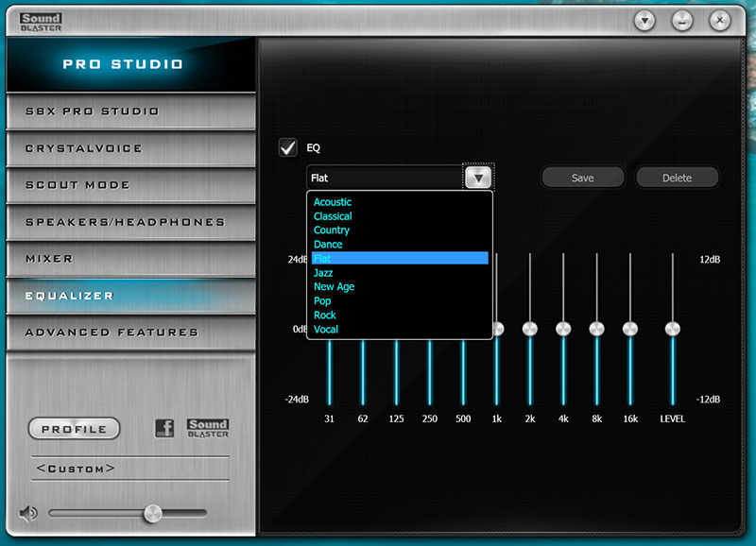Choose the Classical preset

tap(400, 216)
